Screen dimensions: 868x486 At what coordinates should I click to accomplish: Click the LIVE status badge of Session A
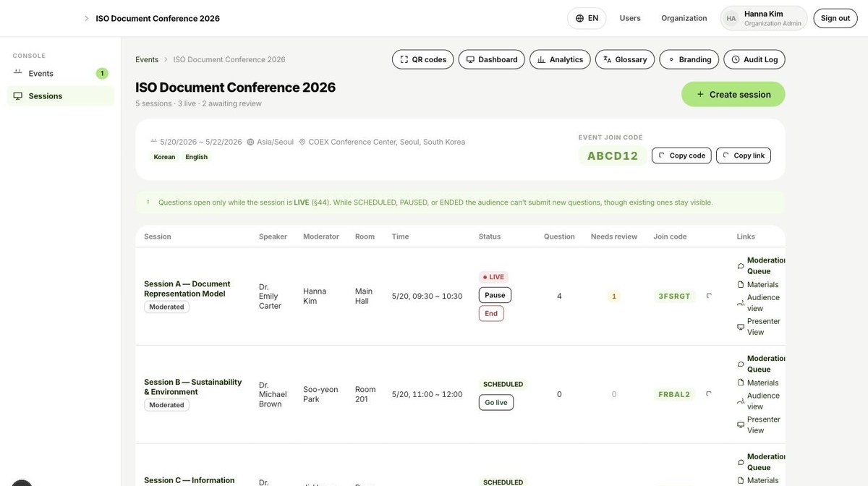(493, 277)
